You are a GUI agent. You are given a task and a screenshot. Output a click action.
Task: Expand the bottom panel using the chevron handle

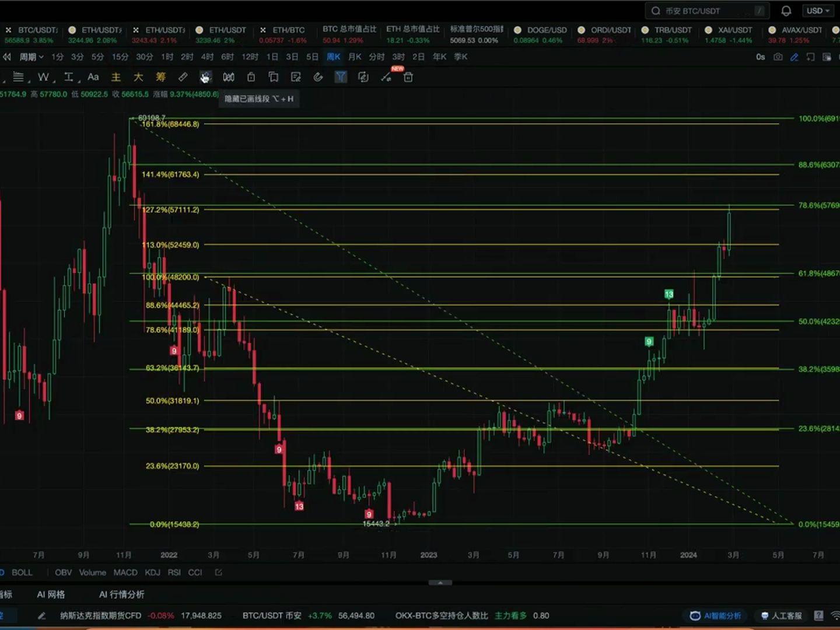tap(440, 582)
